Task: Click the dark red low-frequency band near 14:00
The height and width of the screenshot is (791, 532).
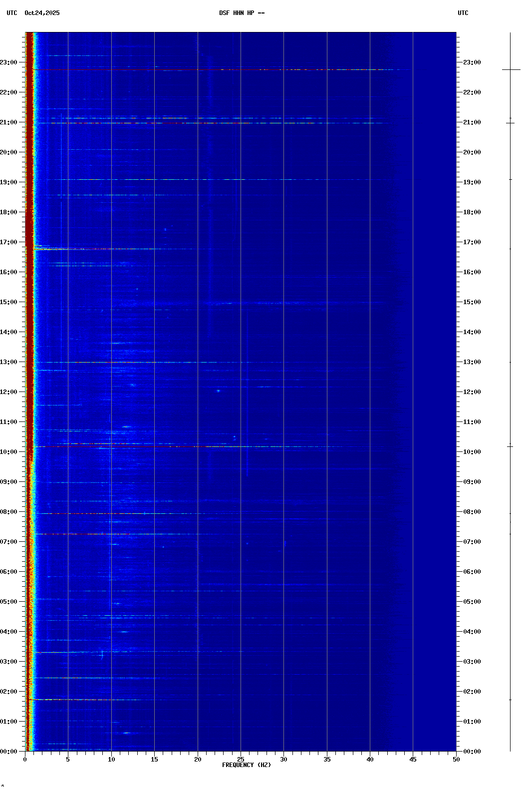Action: click(29, 332)
